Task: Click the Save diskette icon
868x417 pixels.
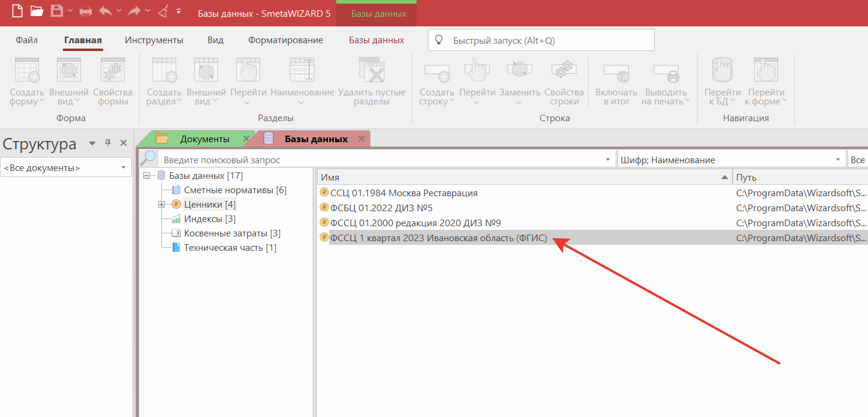Action: tap(57, 11)
